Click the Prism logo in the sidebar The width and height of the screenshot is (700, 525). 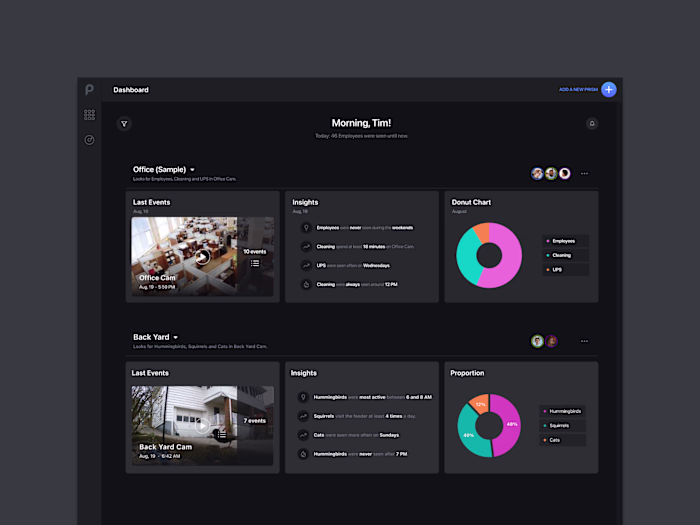coord(89,90)
